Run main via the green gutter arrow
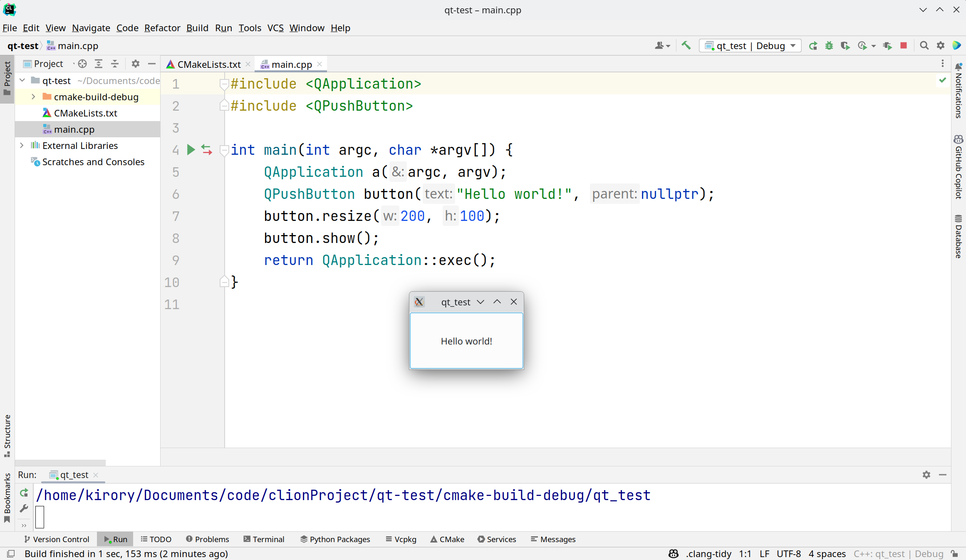 point(191,150)
